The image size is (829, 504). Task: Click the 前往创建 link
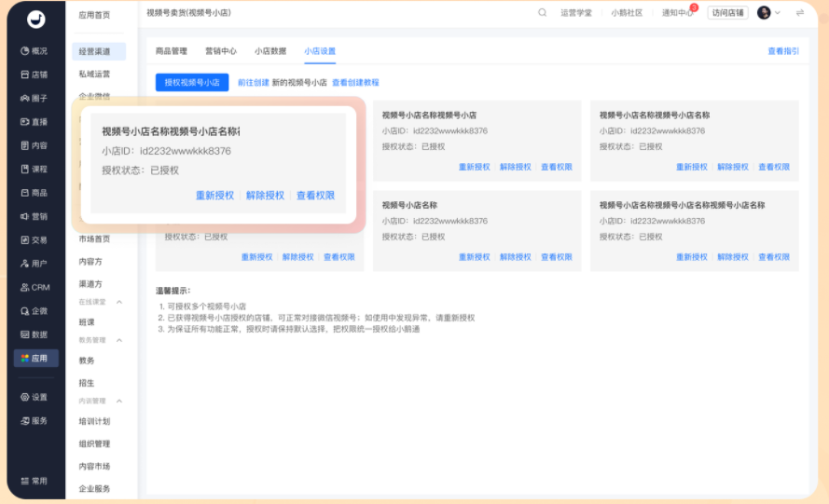click(x=254, y=82)
